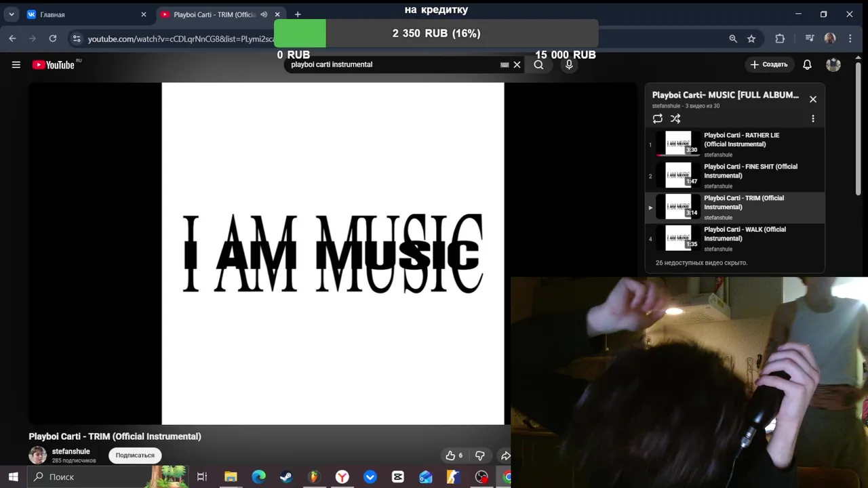Bookmark this page with the star
Viewport: 868px width, 488px height.
point(751,39)
